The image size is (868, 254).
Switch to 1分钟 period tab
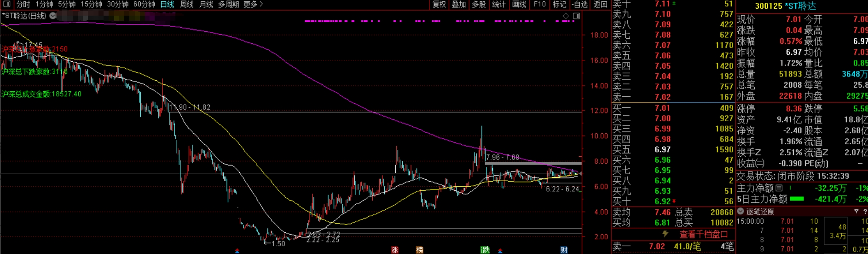pyautogui.click(x=44, y=4)
